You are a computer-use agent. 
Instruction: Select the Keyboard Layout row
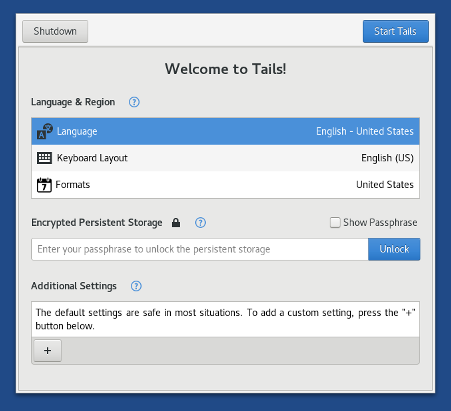[225, 158]
